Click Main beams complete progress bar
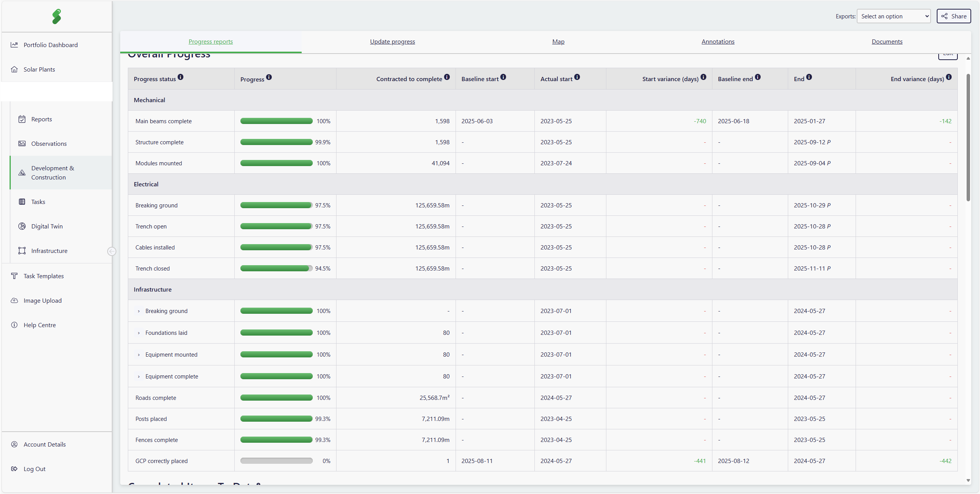The image size is (980, 494). [276, 121]
